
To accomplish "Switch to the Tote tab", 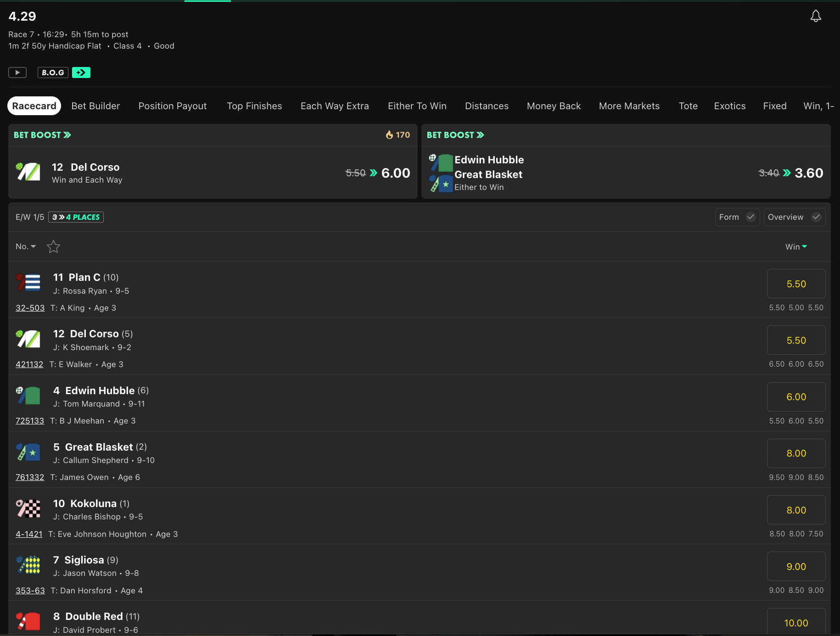I will point(688,106).
